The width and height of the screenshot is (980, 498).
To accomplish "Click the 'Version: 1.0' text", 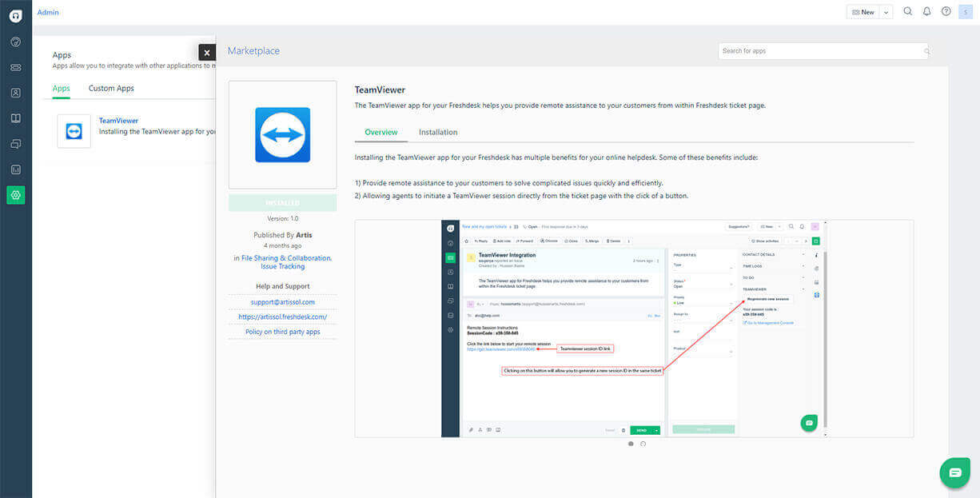I will tap(282, 219).
